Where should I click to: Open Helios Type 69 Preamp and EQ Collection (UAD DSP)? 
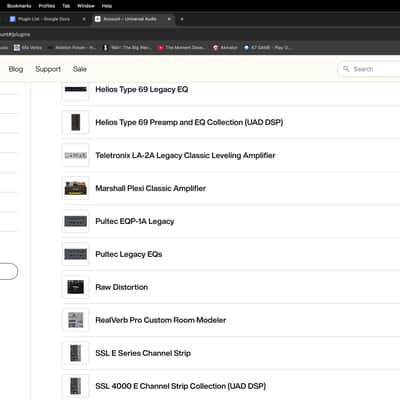click(189, 122)
